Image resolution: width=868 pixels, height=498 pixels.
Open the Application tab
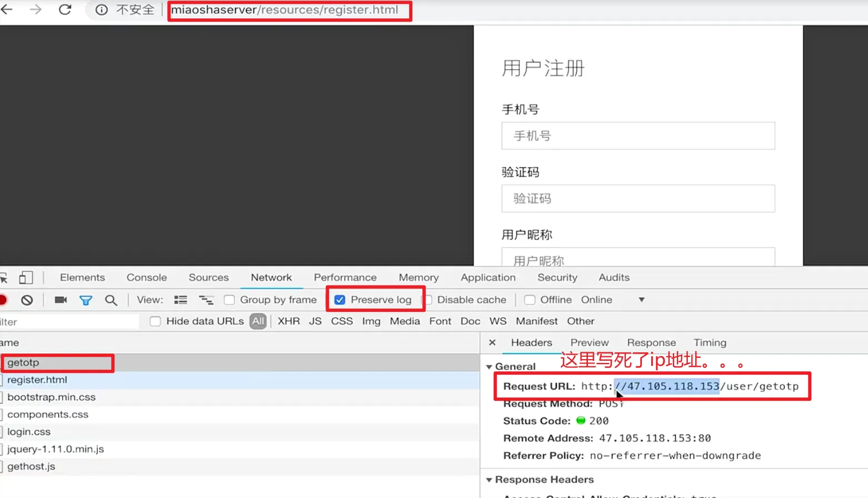tap(488, 277)
